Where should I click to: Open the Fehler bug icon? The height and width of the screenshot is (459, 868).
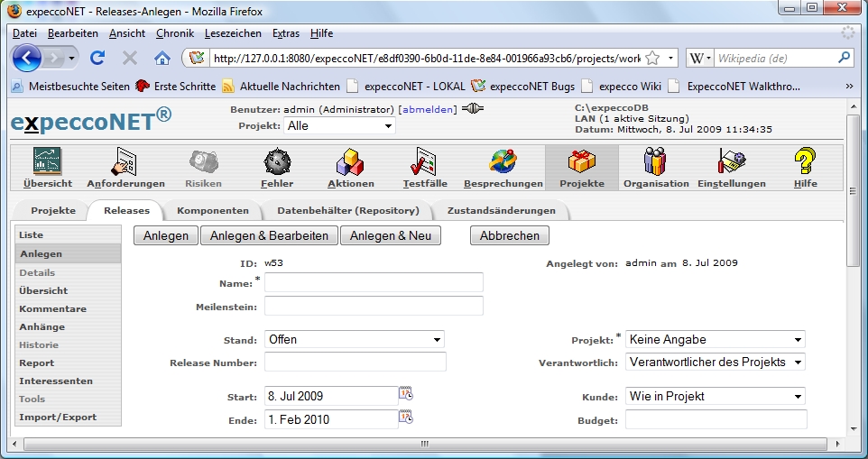(x=276, y=163)
